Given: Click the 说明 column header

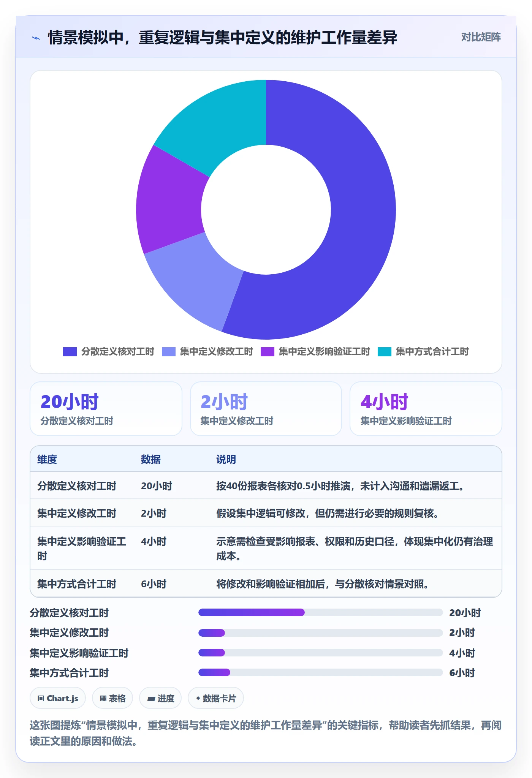Looking at the screenshot, I should (x=226, y=459).
